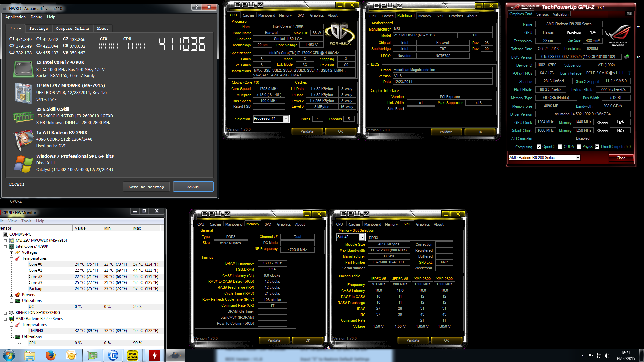Collapse the Intel Core i7 4790K node in HWMonitor
The width and height of the screenshot is (644, 362).
[x=5, y=246]
